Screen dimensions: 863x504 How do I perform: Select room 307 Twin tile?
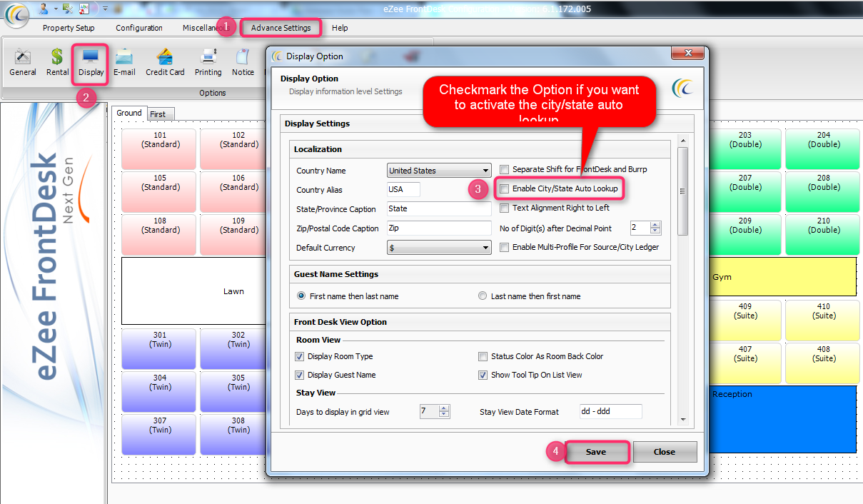159,434
